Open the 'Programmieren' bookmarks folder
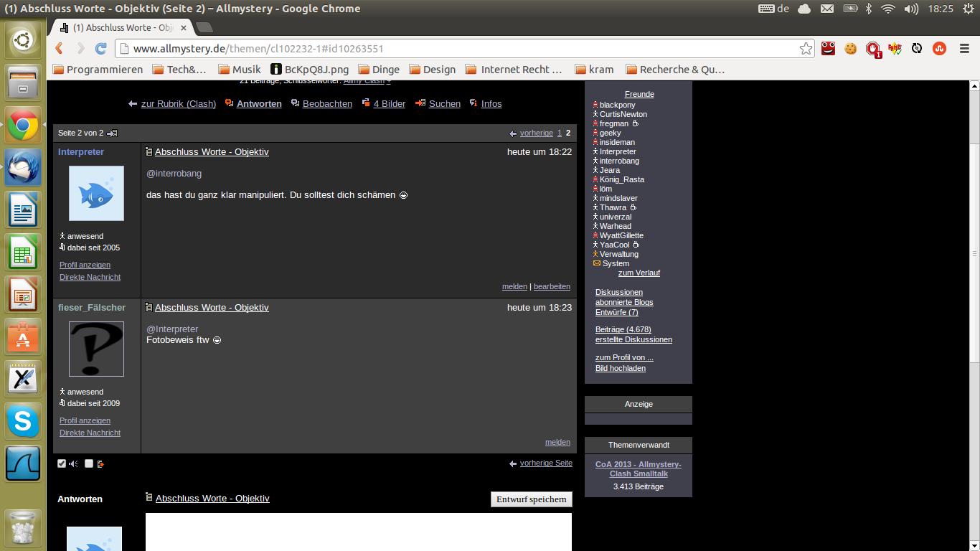The height and width of the screenshot is (551, 980). pyautogui.click(x=98, y=70)
